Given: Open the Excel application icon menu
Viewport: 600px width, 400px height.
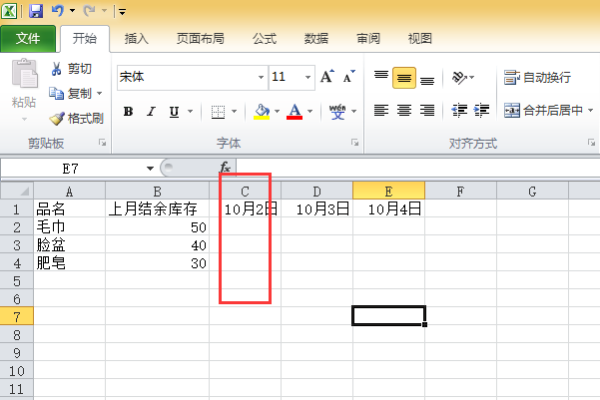Looking at the screenshot, I should [x=9, y=10].
